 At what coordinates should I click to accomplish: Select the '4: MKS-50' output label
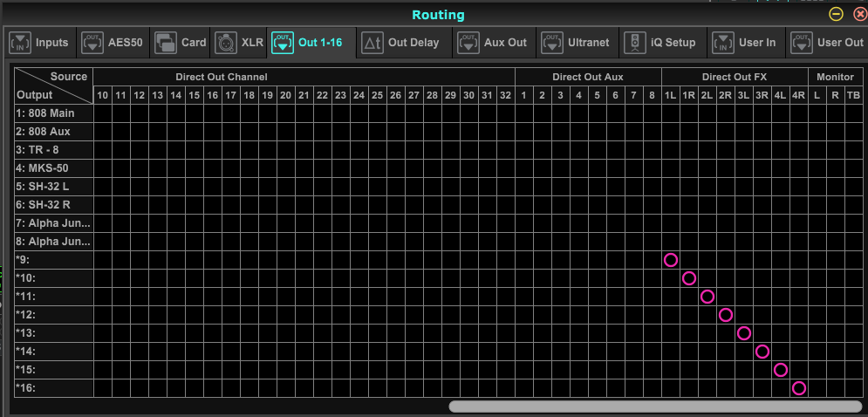(x=54, y=168)
